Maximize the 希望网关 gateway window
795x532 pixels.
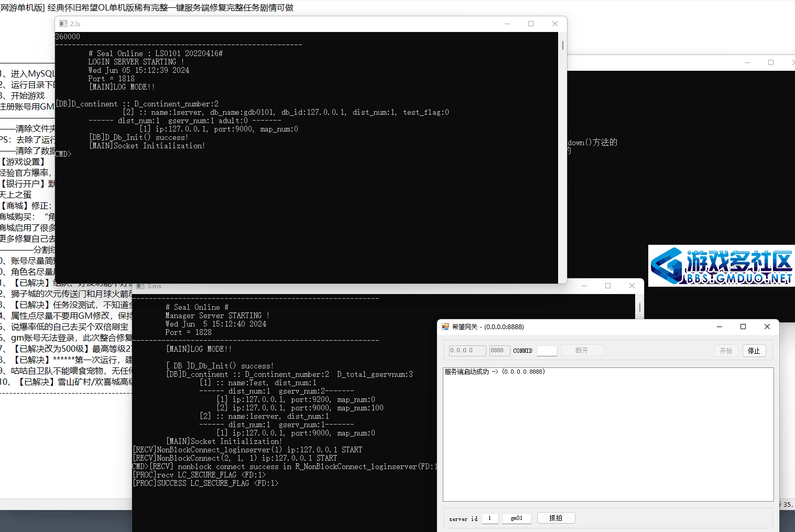(x=743, y=327)
